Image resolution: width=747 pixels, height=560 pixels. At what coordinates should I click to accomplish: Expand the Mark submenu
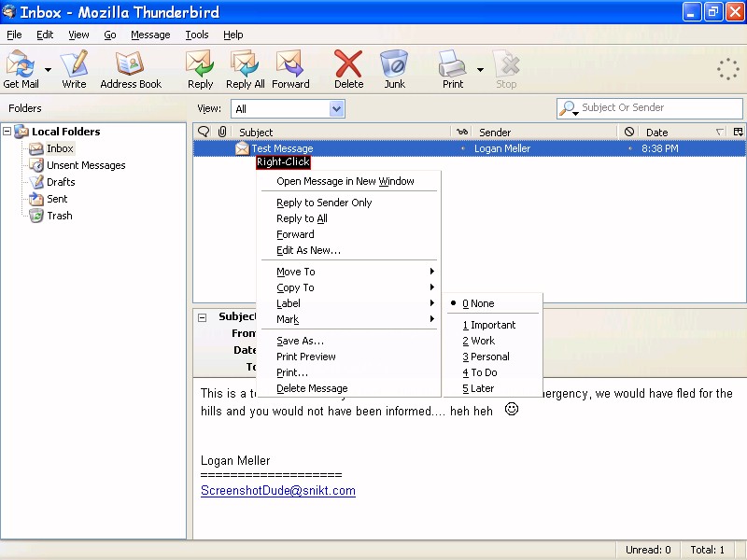coord(348,319)
